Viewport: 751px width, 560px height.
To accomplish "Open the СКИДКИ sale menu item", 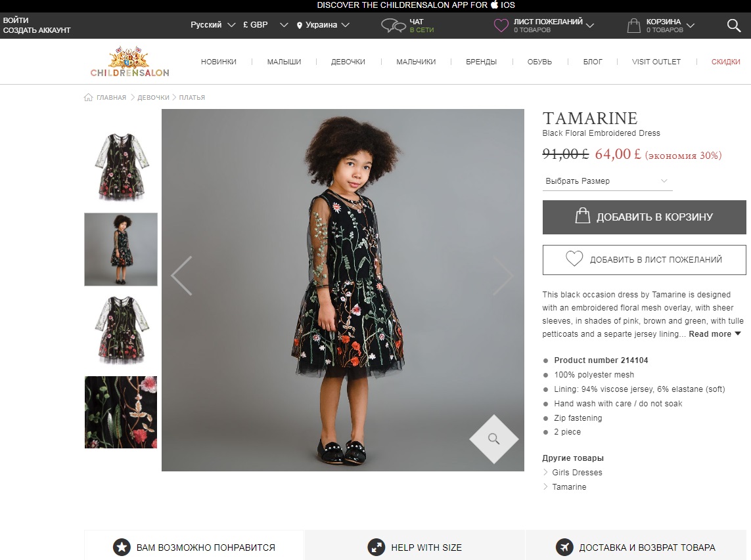I will pos(725,62).
